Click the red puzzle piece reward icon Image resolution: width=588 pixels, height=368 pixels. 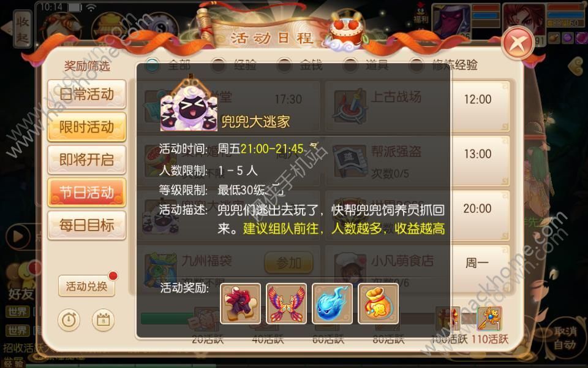(x=240, y=304)
